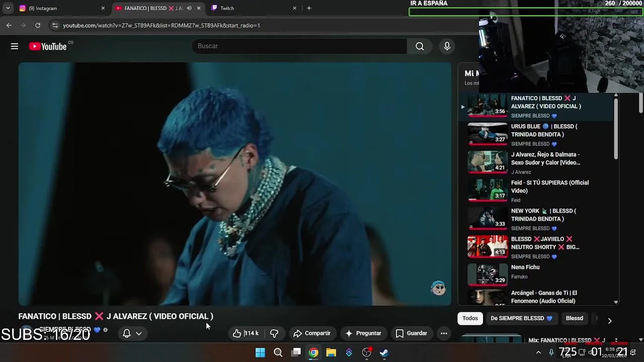The image size is (644, 362).
Task: Select the YouTube URL in the address bar
Action: 162,25
